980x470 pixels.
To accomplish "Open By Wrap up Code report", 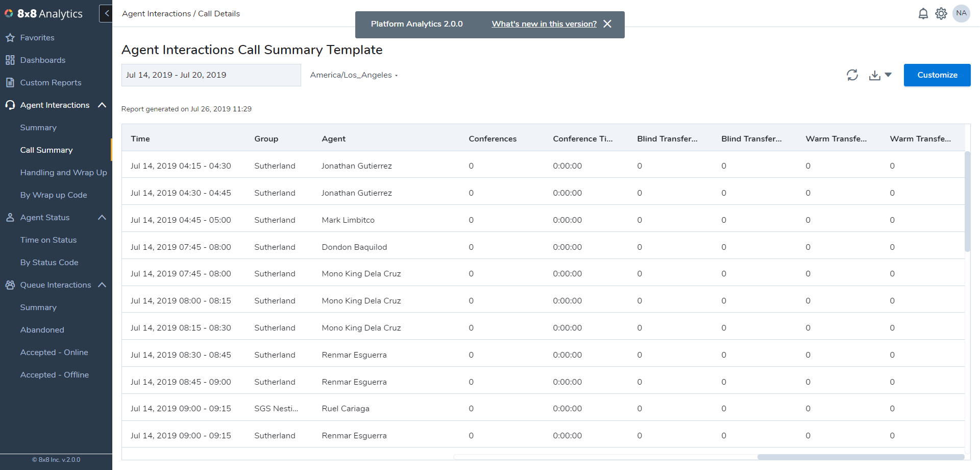I will pyautogui.click(x=54, y=195).
